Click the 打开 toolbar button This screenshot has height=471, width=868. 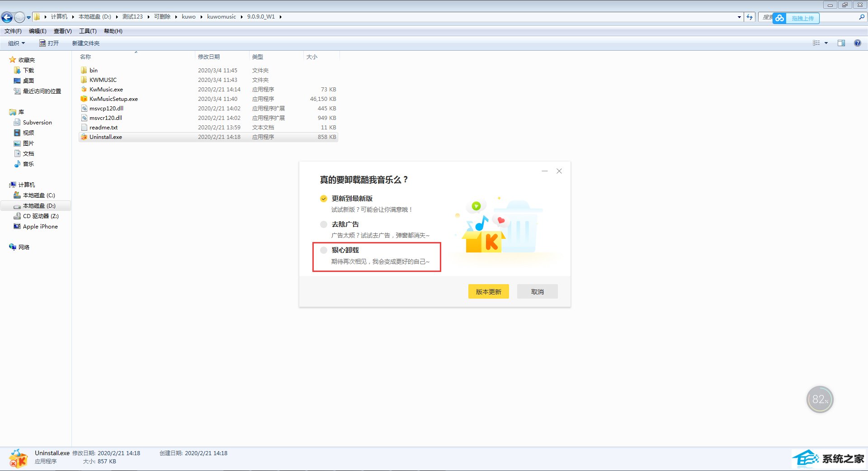click(49, 43)
